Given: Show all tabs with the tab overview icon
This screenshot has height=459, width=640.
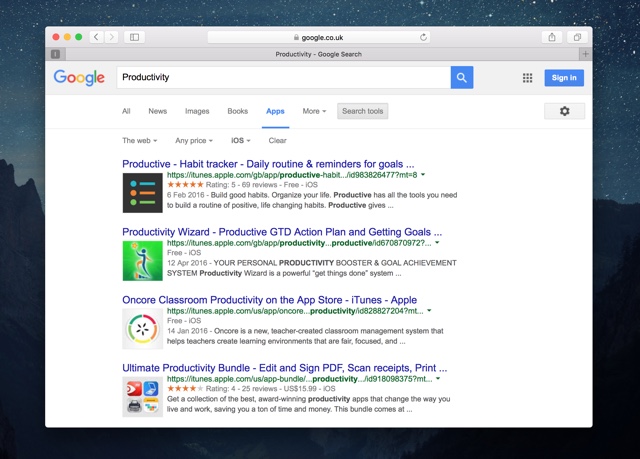Looking at the screenshot, I should pyautogui.click(x=577, y=37).
